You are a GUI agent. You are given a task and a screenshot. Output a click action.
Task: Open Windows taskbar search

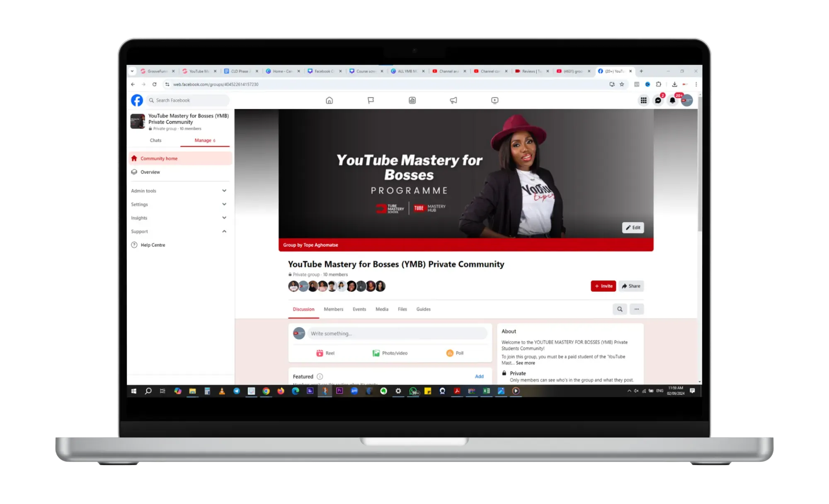pos(148,391)
